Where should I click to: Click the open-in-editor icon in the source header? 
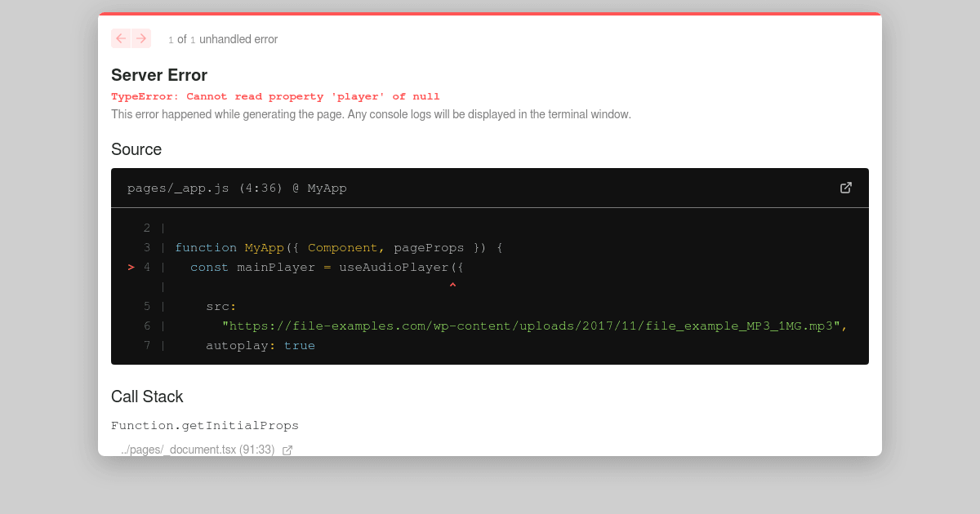(x=846, y=188)
